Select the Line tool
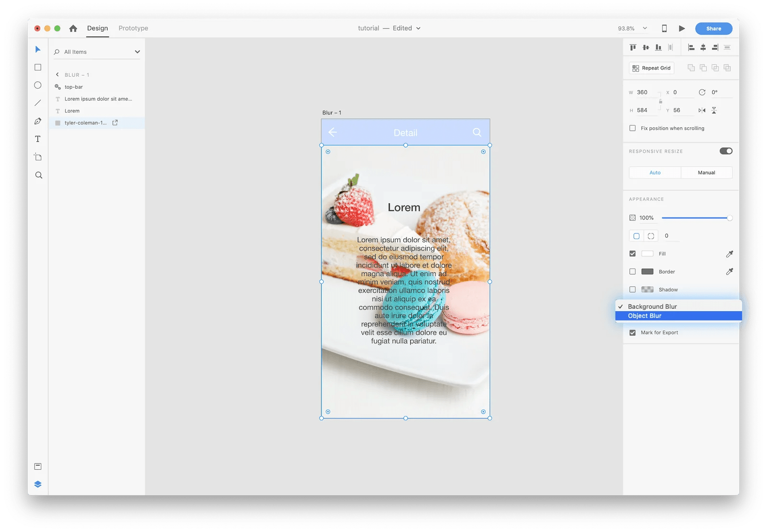 38,103
